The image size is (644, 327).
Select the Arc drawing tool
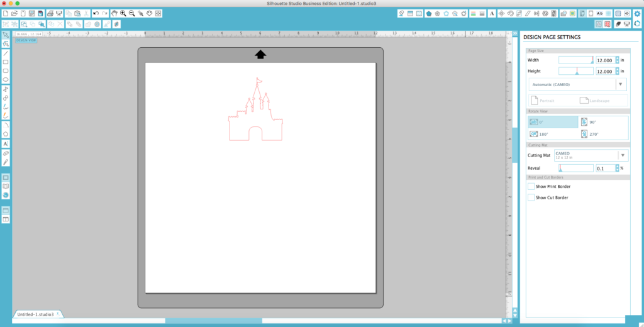click(6, 125)
